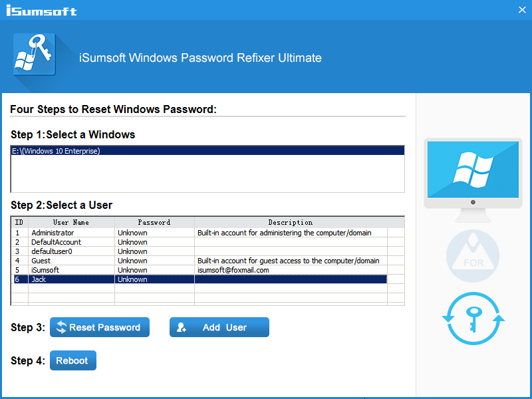Click the Windows key logo icon in header
This screenshot has width=532, height=399.
(35, 55)
